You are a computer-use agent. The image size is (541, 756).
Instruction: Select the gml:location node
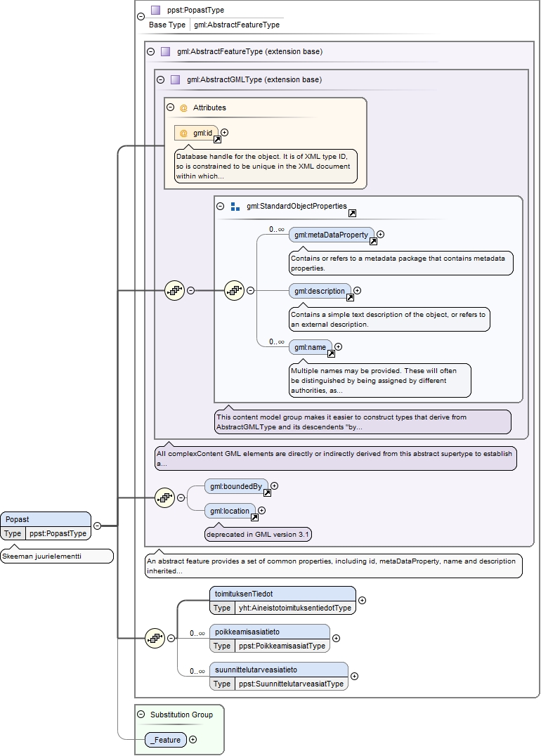tap(230, 511)
